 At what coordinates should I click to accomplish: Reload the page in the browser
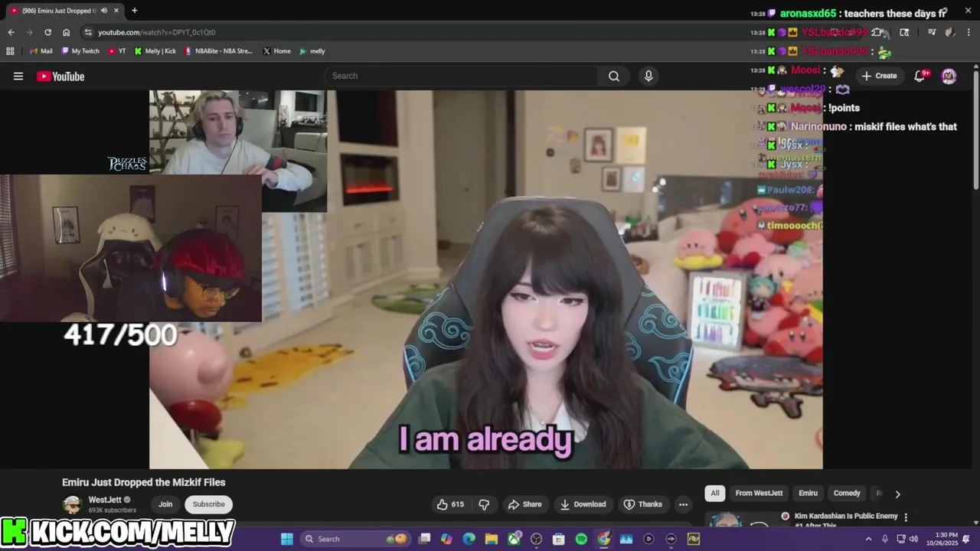tap(47, 32)
